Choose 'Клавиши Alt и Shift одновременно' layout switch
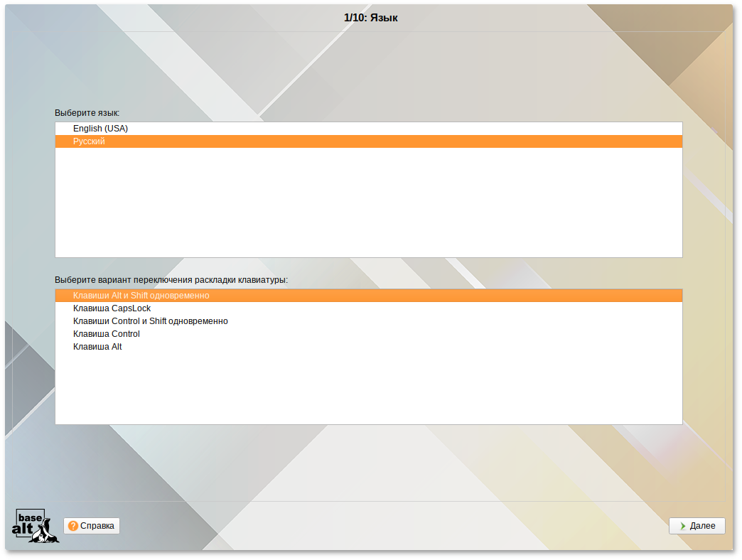Viewport: 742px width, 560px height. coord(141,296)
